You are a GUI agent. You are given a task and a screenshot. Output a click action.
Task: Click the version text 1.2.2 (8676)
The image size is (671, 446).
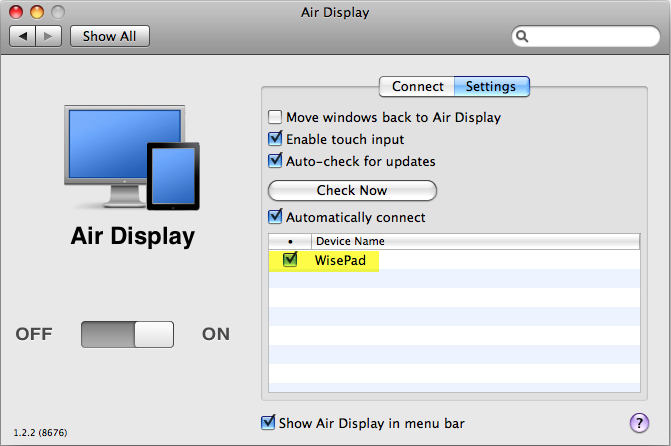[40, 433]
